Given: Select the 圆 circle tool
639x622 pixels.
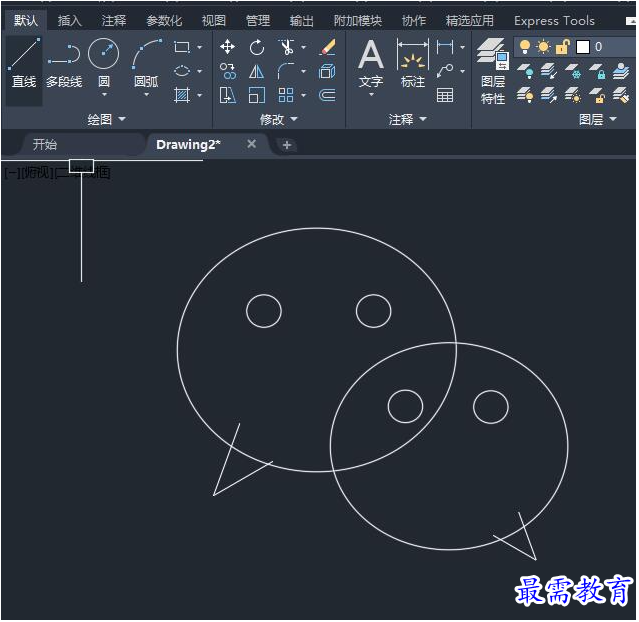Looking at the screenshot, I should 104,61.
